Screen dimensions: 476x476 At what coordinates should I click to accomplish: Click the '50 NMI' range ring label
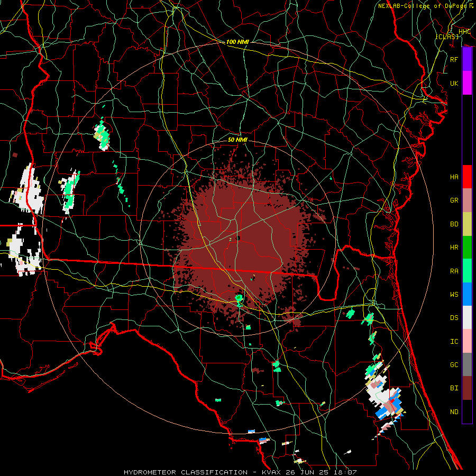click(x=237, y=140)
